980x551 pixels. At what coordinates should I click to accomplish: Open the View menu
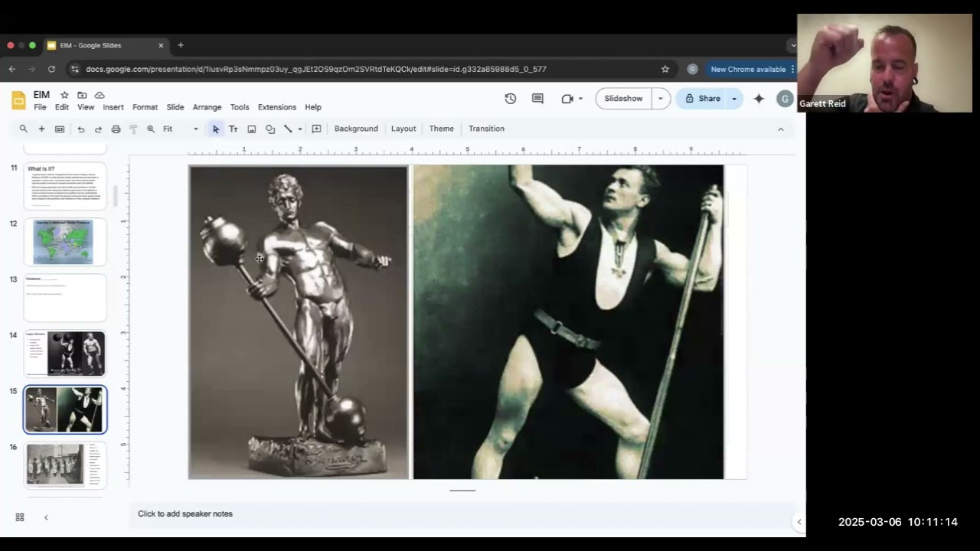point(86,107)
